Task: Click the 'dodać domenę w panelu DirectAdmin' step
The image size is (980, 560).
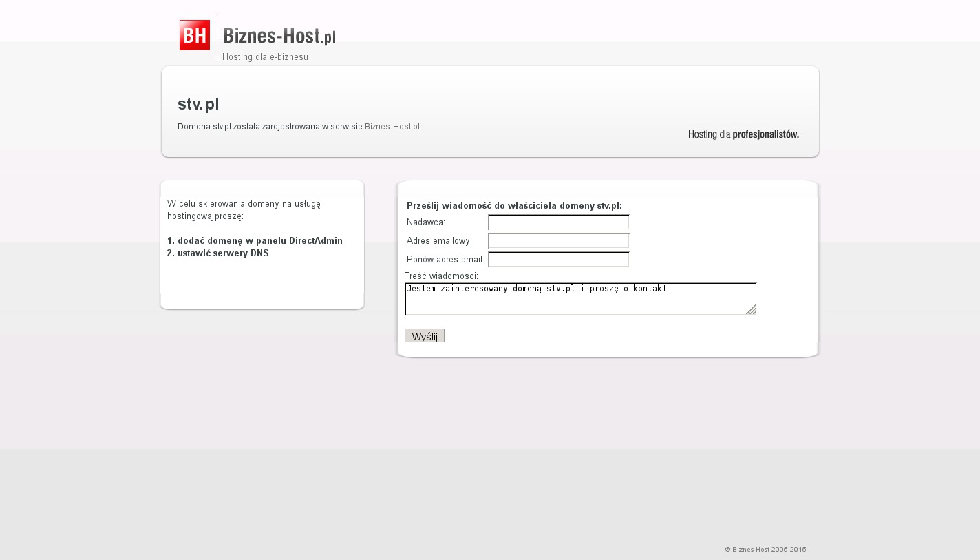Action: point(255,241)
